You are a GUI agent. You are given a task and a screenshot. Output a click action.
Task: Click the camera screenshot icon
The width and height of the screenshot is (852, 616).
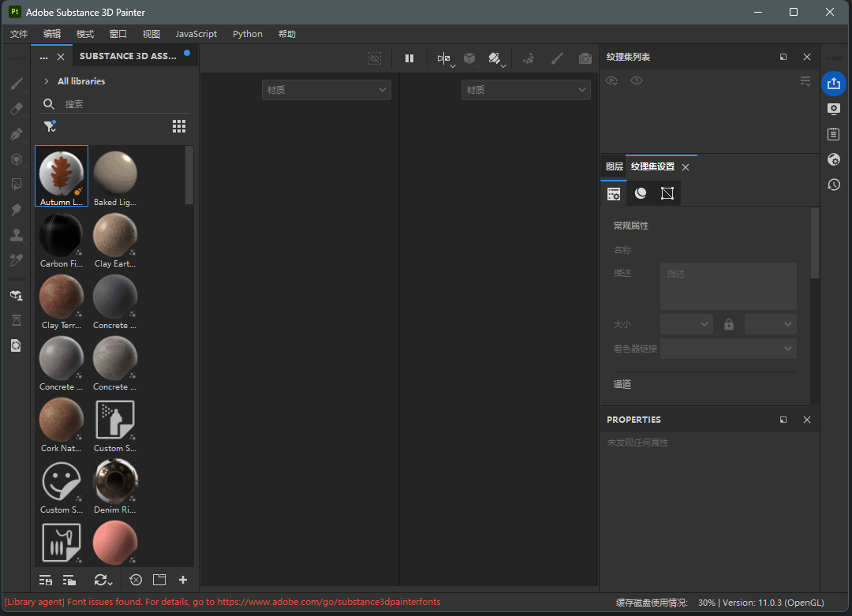point(585,58)
